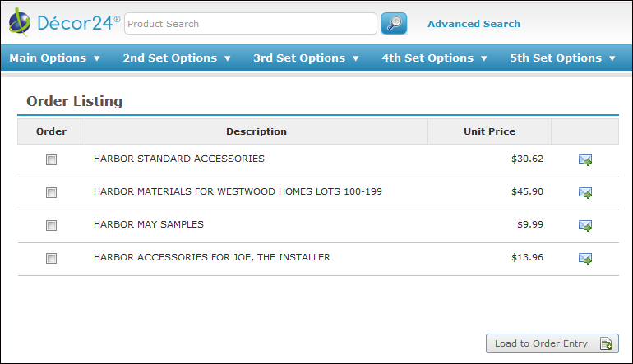Click the email icon for Harbor Standard Accessories

pyautogui.click(x=585, y=160)
